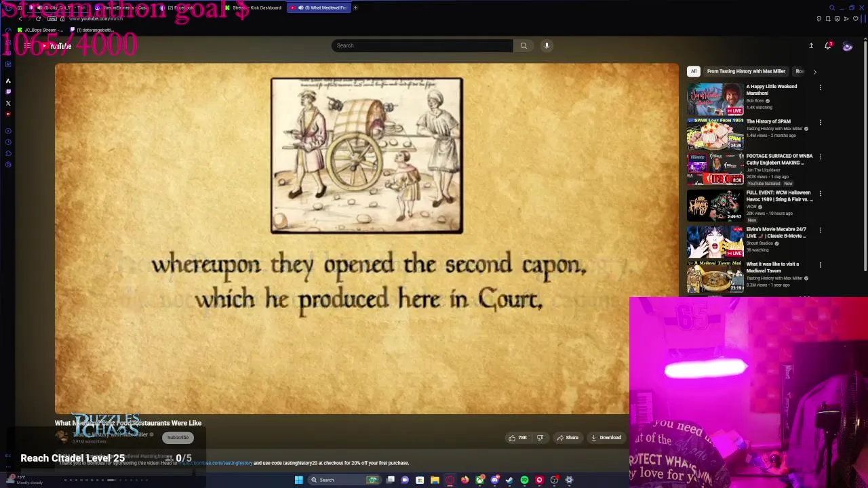Open Settings gear from the taskbar
This screenshot has height=488, width=868.
[x=569, y=480]
